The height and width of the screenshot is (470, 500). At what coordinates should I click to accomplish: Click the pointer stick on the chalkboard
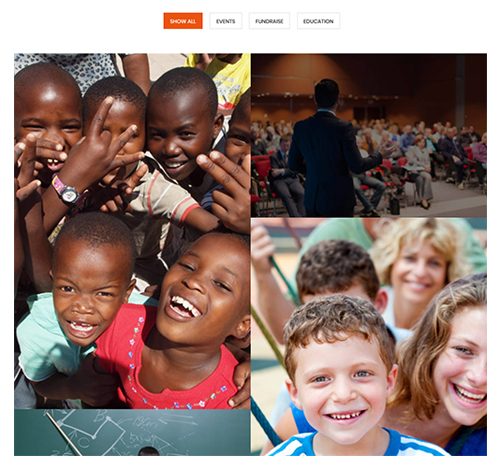tap(64, 433)
